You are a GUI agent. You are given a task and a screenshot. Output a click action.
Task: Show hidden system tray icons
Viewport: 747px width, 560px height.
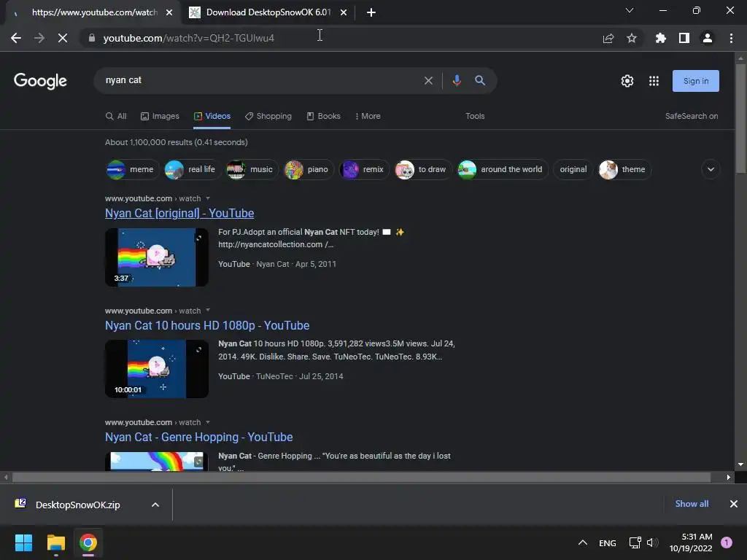pos(582,542)
